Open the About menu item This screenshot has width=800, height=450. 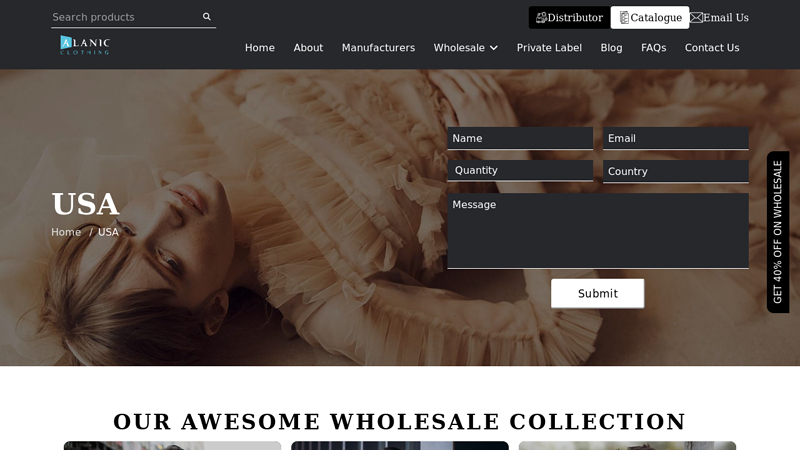(x=308, y=47)
